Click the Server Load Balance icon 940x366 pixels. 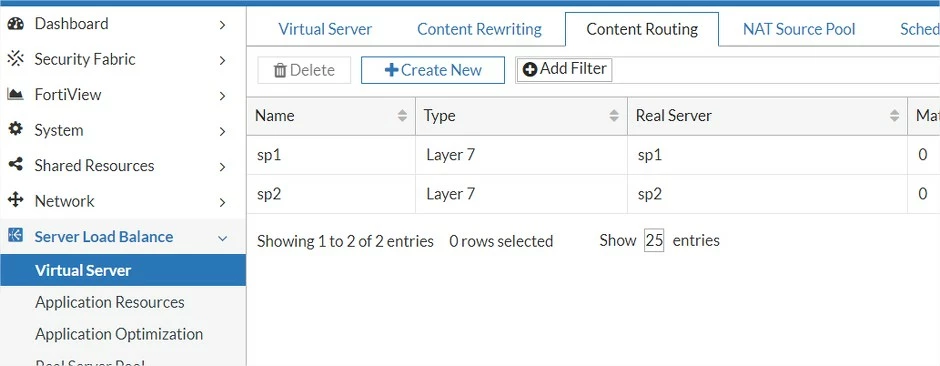point(16,235)
